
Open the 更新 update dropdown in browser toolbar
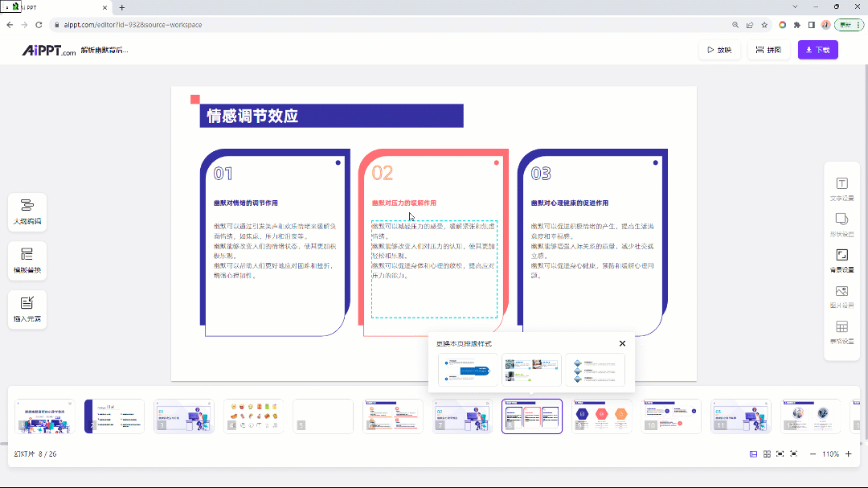click(846, 25)
